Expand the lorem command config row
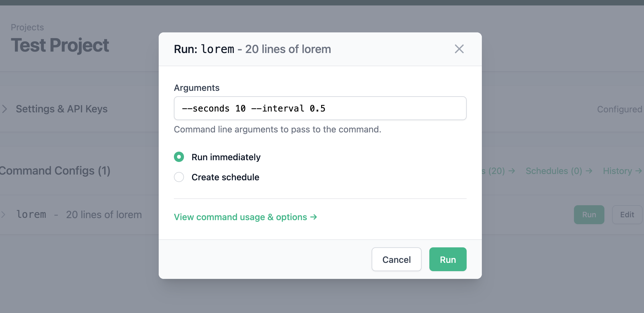 3,214
